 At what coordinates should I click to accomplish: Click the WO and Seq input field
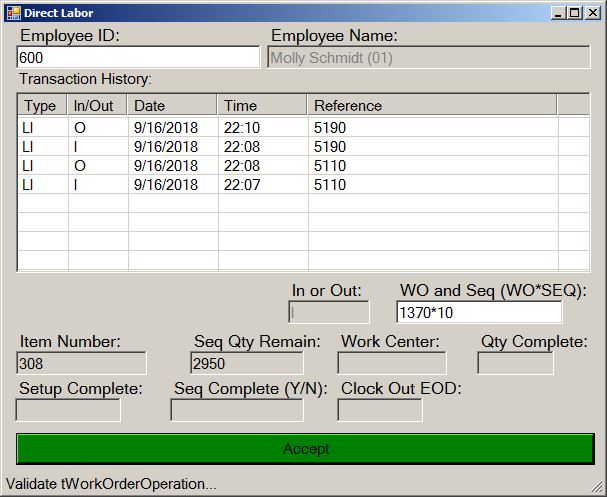coord(478,313)
